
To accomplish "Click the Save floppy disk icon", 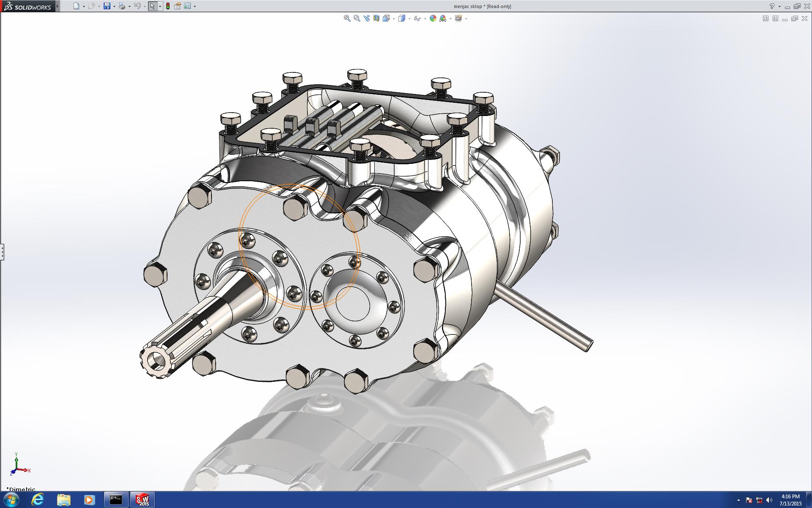I will point(107,6).
